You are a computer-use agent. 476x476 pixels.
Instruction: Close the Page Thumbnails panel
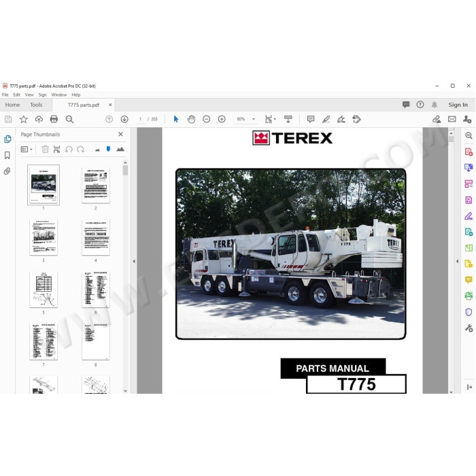[120, 134]
